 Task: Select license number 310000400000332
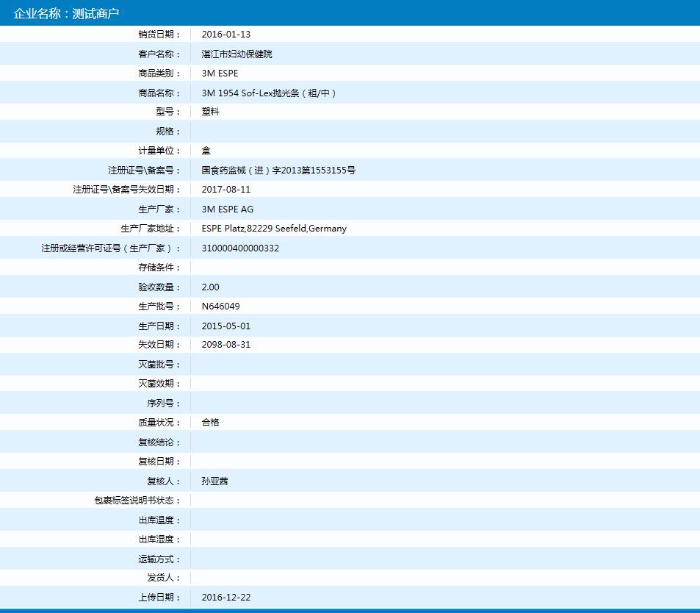click(x=240, y=248)
